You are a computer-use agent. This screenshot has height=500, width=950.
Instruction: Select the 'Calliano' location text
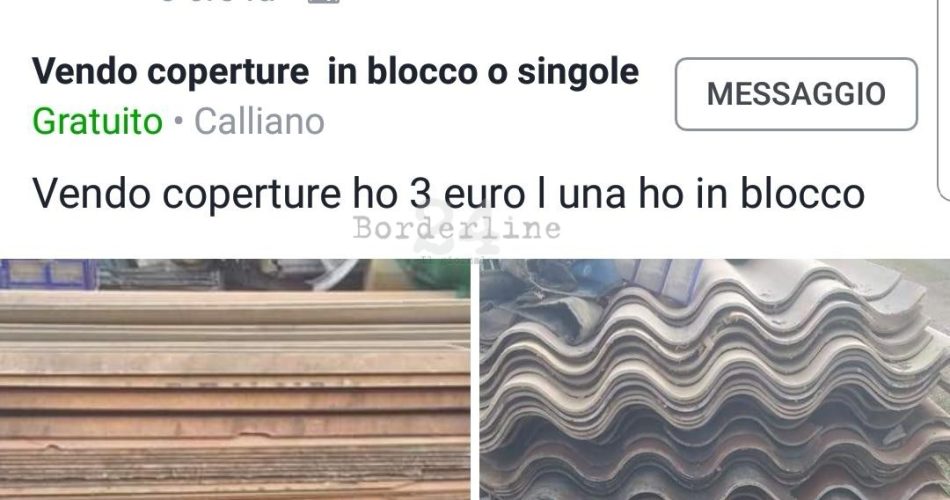pos(259,121)
